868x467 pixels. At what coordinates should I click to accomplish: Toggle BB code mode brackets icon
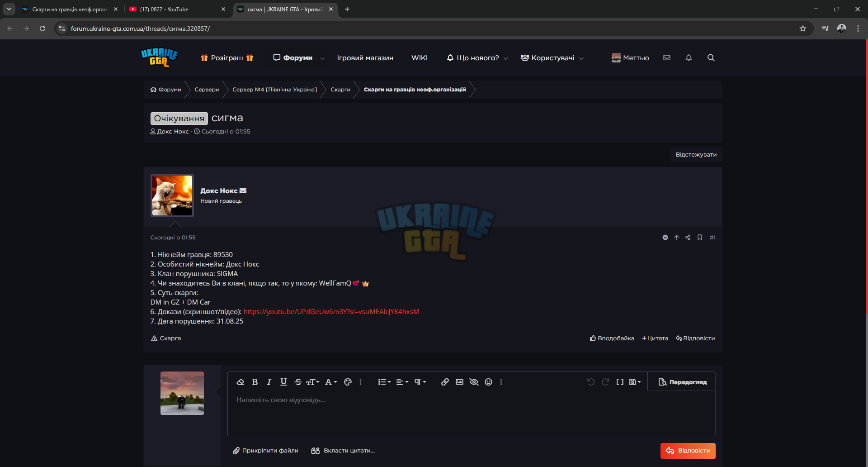[x=620, y=382]
